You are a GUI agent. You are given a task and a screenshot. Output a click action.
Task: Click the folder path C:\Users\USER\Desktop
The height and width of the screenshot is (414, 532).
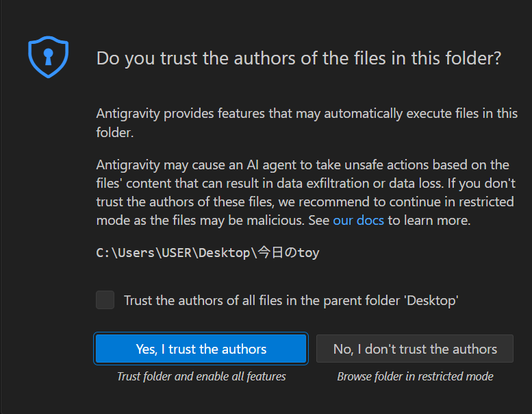click(173, 253)
